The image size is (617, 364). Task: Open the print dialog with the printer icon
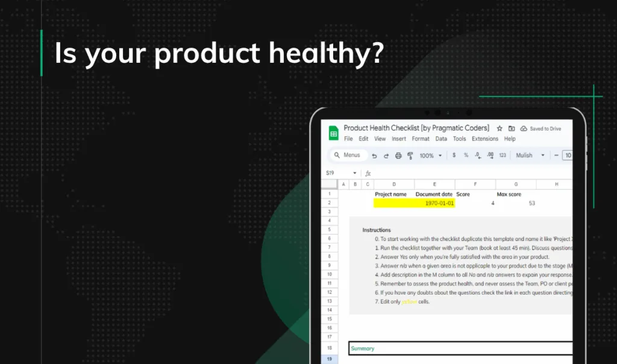coord(398,155)
